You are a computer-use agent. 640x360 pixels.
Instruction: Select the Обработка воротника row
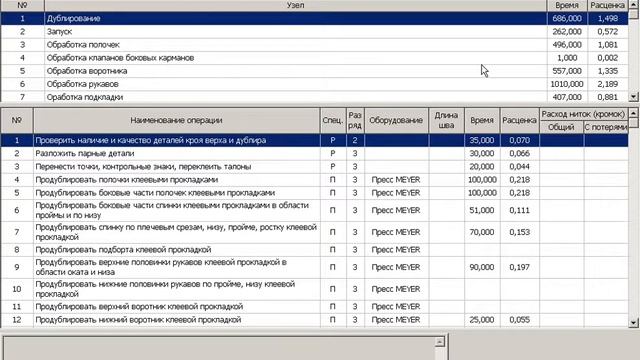pos(314,71)
